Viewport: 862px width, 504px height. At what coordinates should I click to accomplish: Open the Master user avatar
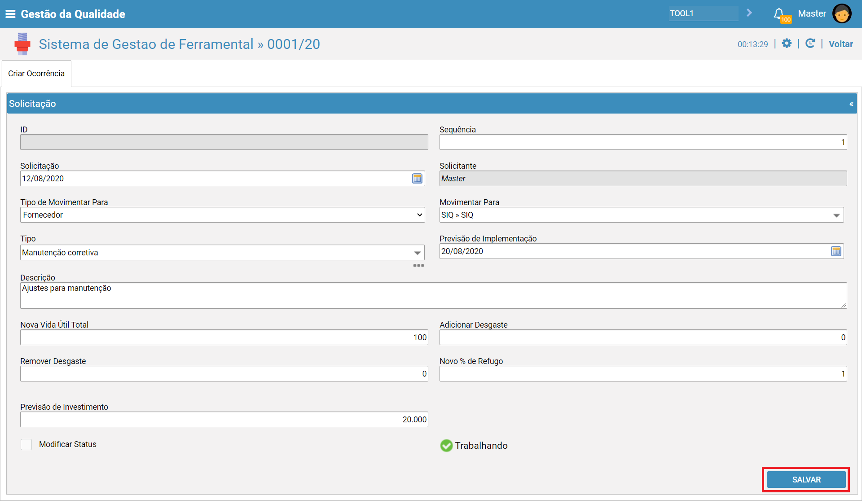coord(842,13)
